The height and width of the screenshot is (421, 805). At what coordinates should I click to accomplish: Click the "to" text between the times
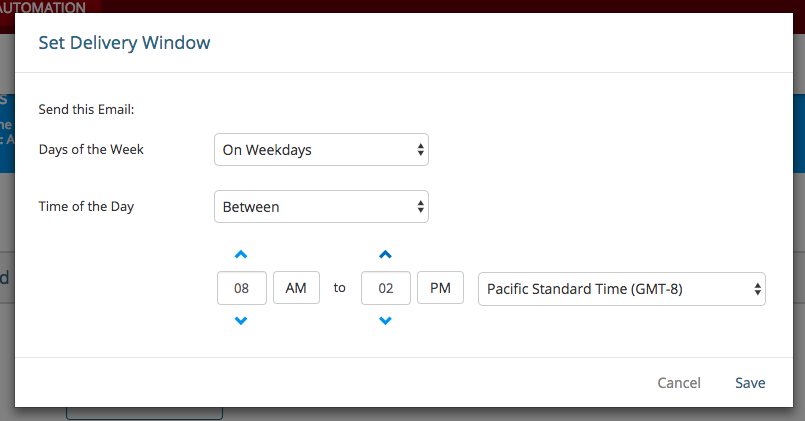[x=339, y=288]
